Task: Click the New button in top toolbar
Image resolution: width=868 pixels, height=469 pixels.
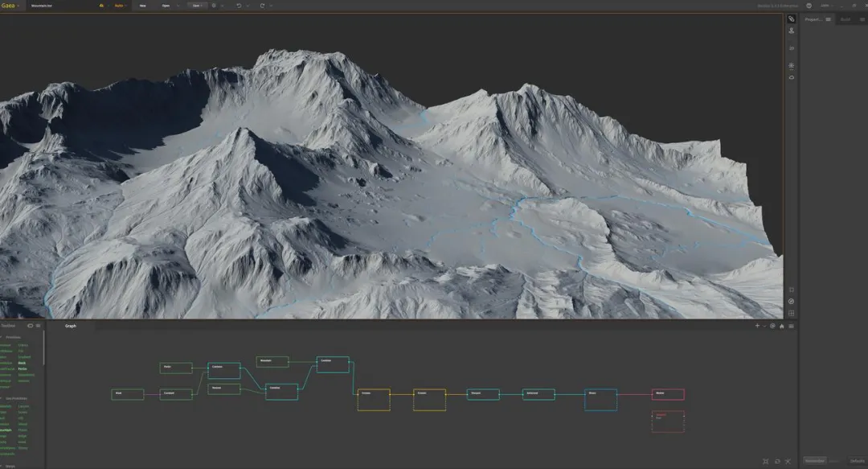Action: pos(143,6)
